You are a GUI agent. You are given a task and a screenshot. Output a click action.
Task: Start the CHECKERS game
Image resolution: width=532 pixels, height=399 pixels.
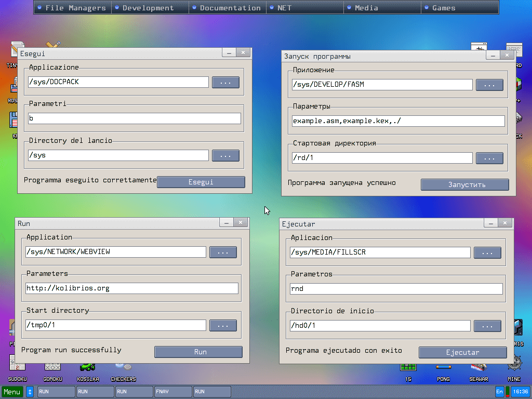(123, 370)
